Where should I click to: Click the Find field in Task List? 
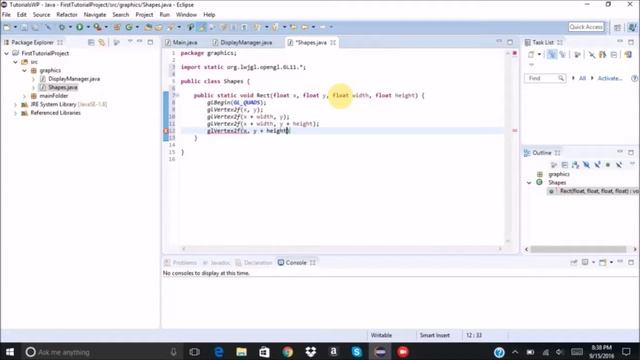545,78
